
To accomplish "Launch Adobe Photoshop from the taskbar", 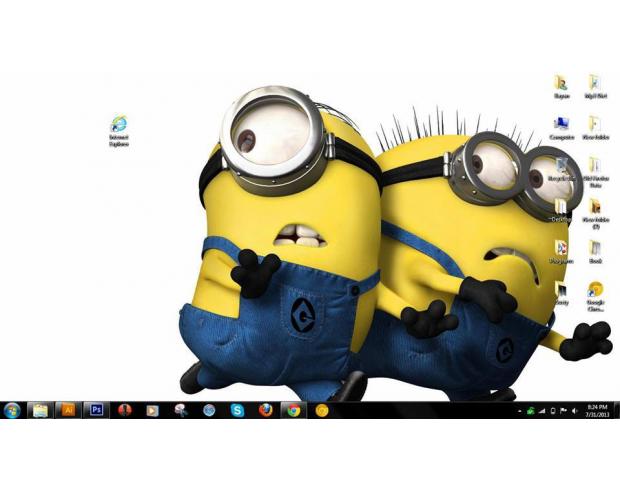I will [x=96, y=410].
